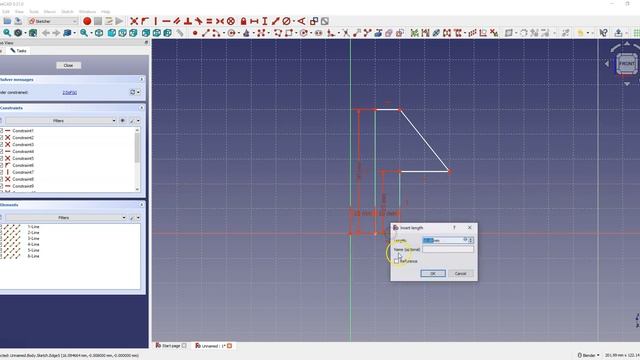Select the Trim edge tool
The height and width of the screenshot is (360, 640).
(346, 33)
